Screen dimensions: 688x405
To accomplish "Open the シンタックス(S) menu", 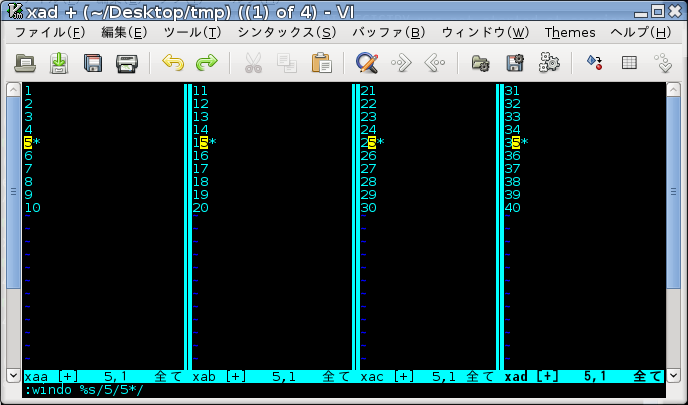I will point(287,32).
